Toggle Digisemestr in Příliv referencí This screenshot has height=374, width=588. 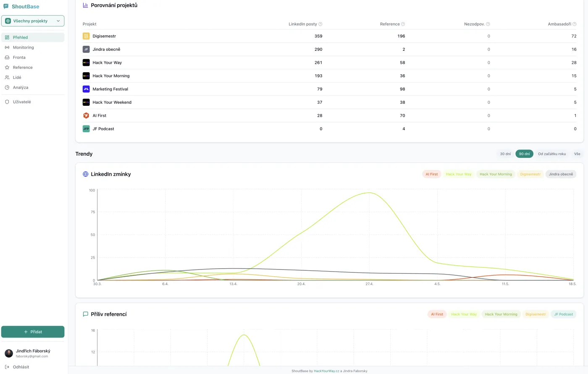point(535,314)
